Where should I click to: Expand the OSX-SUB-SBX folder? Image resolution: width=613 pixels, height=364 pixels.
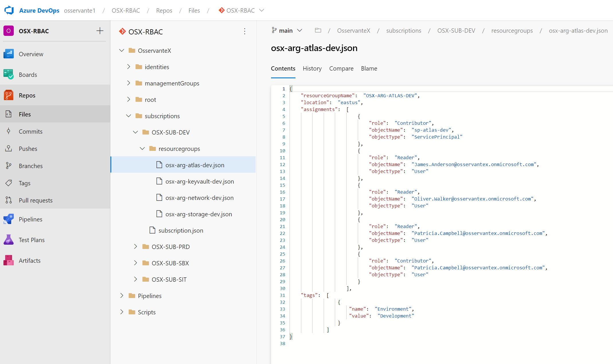pyautogui.click(x=135, y=263)
